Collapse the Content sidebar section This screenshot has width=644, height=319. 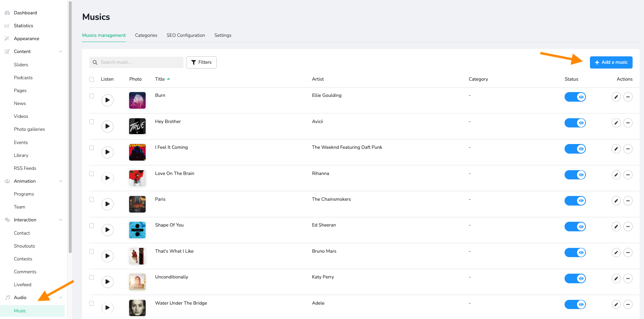[x=61, y=52]
